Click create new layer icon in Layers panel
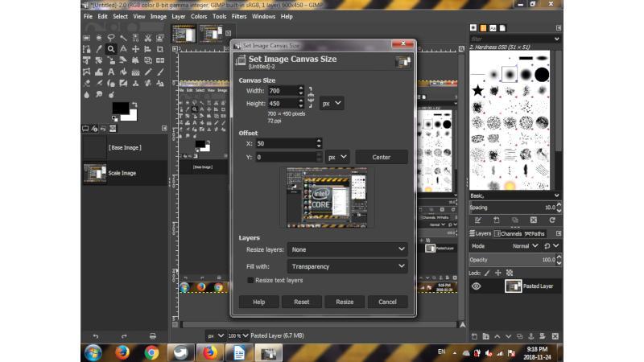Screen dimensions: 644x362 pyautogui.click(x=474, y=336)
